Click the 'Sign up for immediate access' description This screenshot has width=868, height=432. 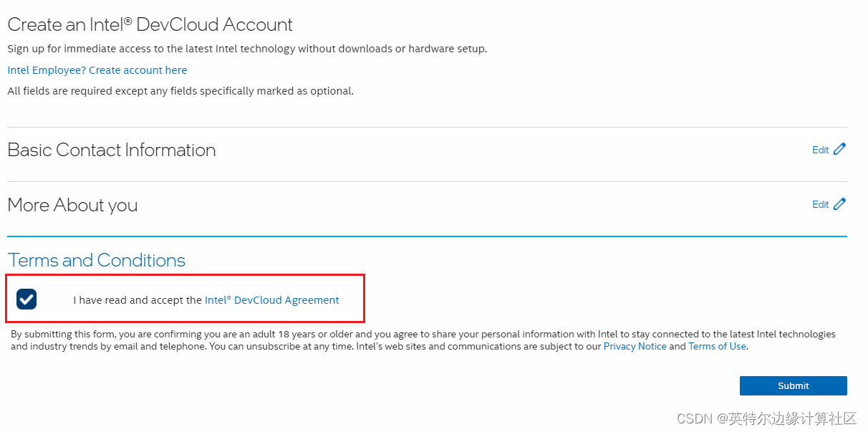(x=247, y=49)
